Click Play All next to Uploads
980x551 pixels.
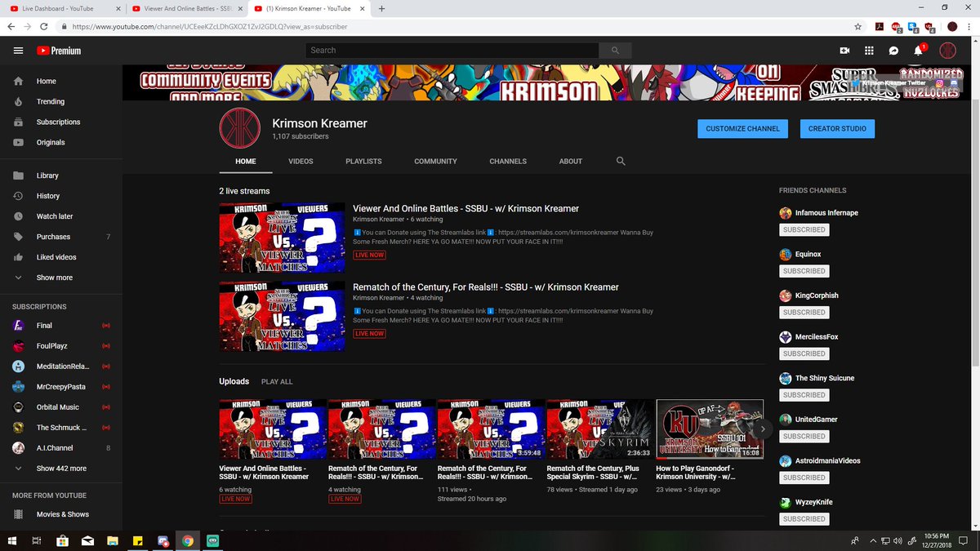(x=277, y=382)
